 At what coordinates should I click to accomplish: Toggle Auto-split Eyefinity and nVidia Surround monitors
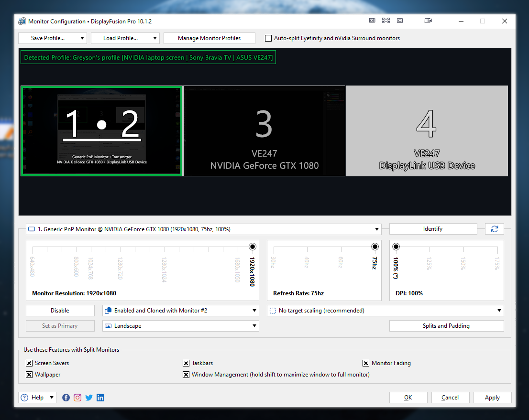(x=268, y=38)
